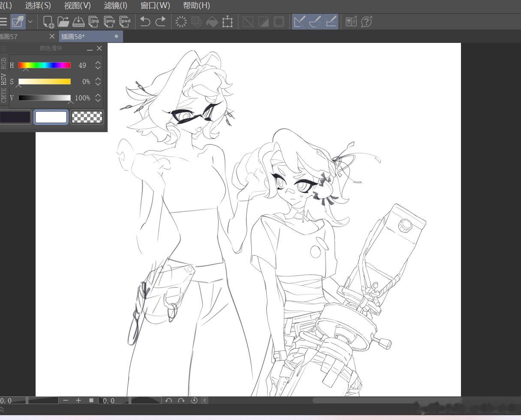The image size is (521, 420).
Task: Close the 插画57 tab
Action: click(52, 36)
